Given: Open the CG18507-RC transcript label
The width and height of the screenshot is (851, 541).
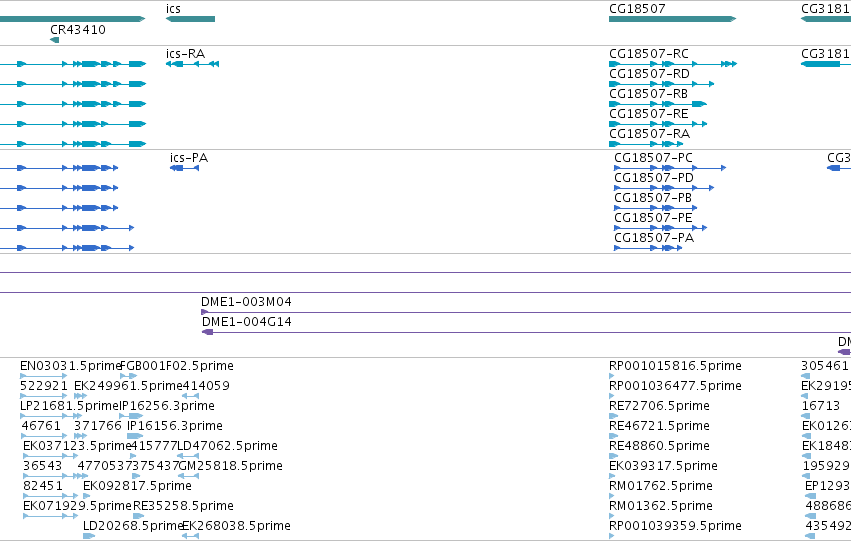Looking at the screenshot, I should [649, 54].
